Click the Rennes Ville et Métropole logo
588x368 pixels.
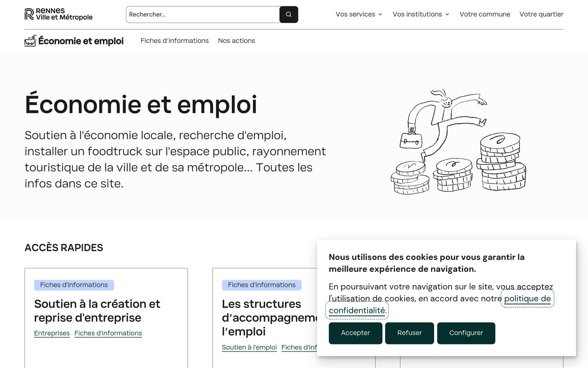click(x=58, y=14)
